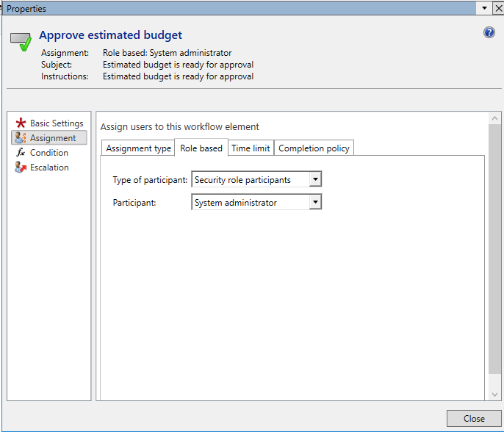Image resolution: width=504 pixels, height=432 pixels.
Task: Click the scrollbar down arrow
Action: click(494, 395)
